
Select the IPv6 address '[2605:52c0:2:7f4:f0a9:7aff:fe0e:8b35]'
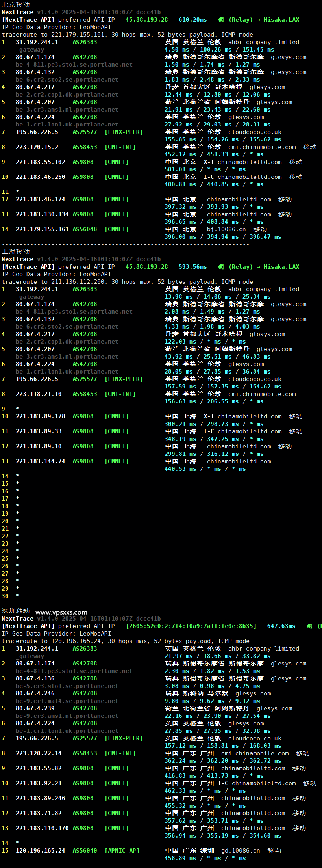click(191, 626)
